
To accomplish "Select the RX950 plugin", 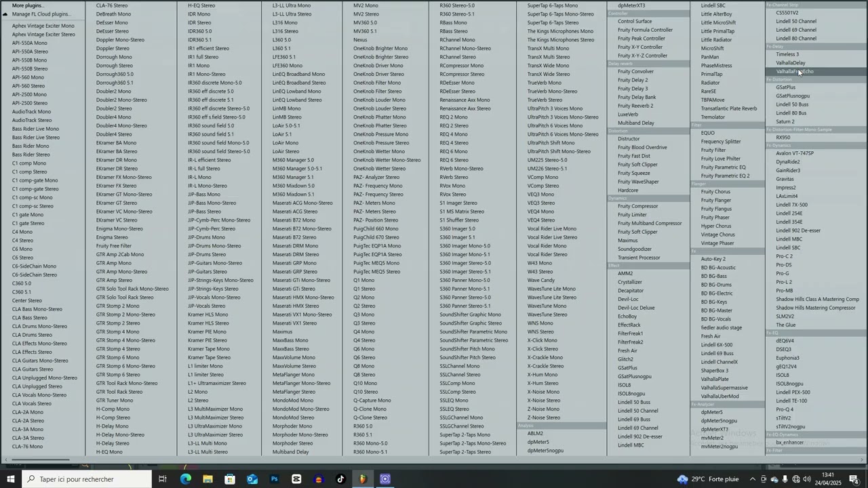I will (783, 138).
